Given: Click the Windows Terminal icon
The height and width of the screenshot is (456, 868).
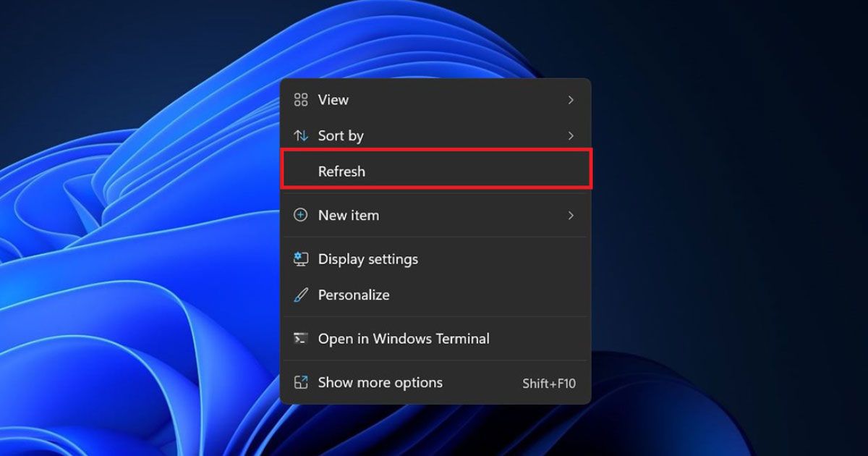Looking at the screenshot, I should coord(300,338).
